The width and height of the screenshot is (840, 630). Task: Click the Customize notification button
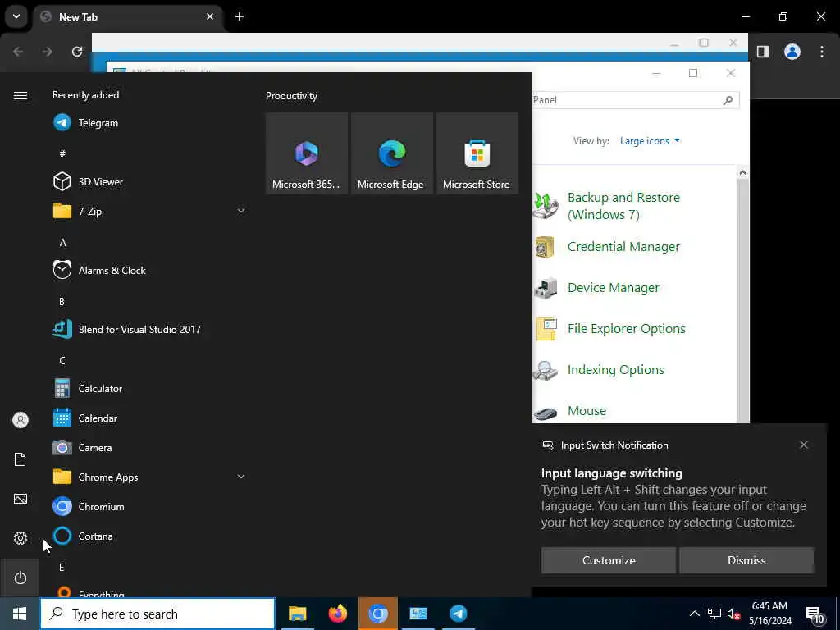(609, 560)
